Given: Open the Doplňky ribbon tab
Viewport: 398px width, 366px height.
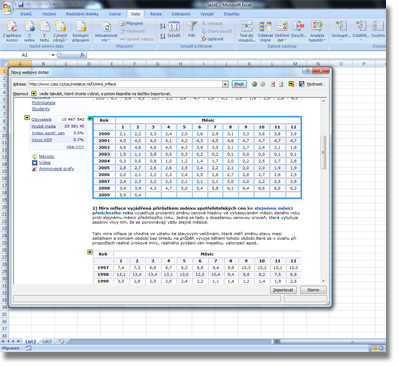Looking at the screenshot, I should 232,14.
